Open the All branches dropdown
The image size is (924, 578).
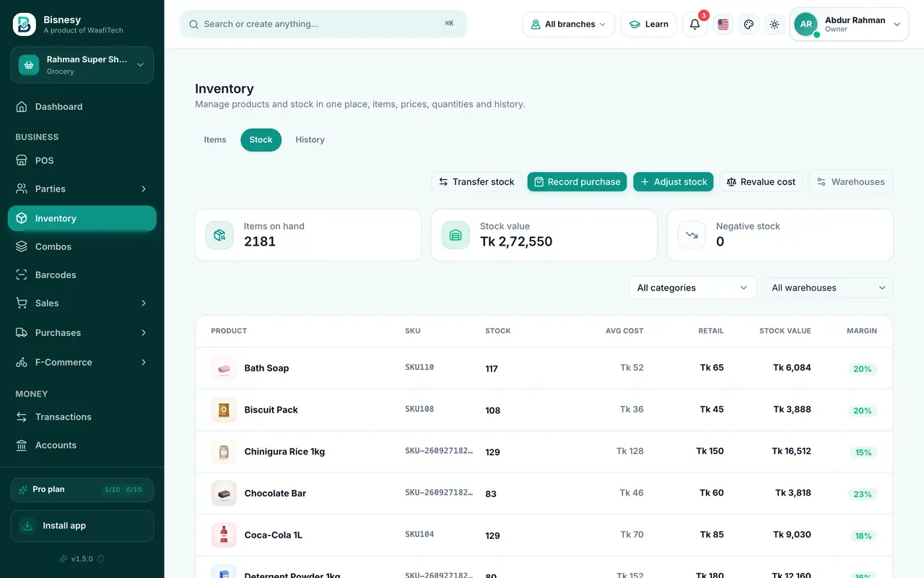[x=569, y=24]
